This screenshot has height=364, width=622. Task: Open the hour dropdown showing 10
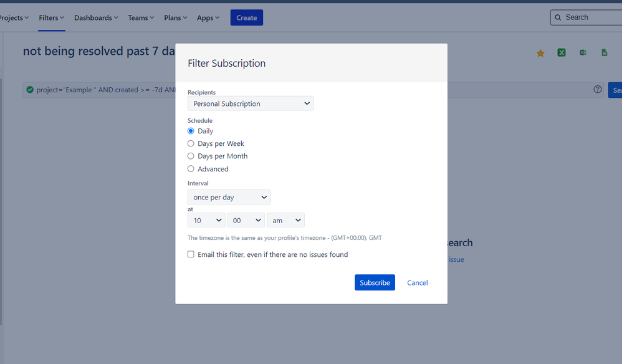206,220
